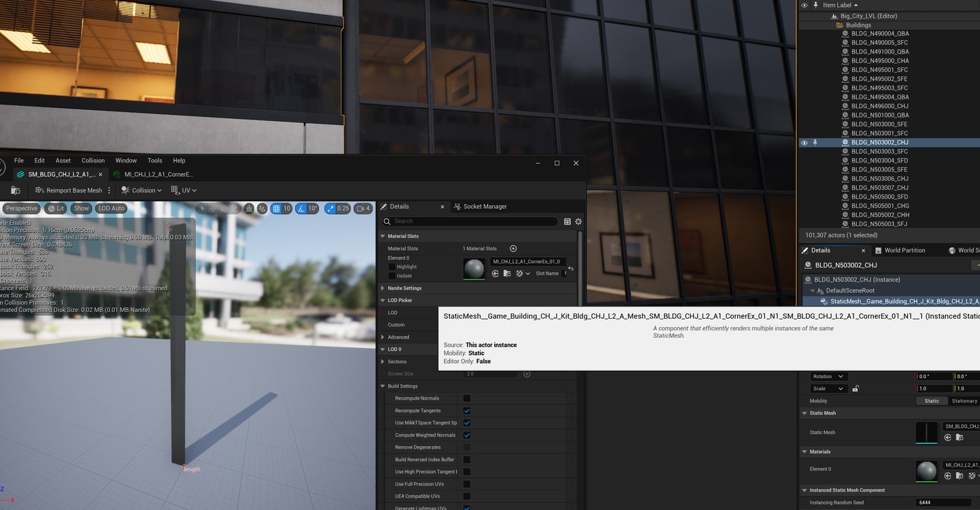
Task: Open the Tools menu
Action: click(x=155, y=160)
